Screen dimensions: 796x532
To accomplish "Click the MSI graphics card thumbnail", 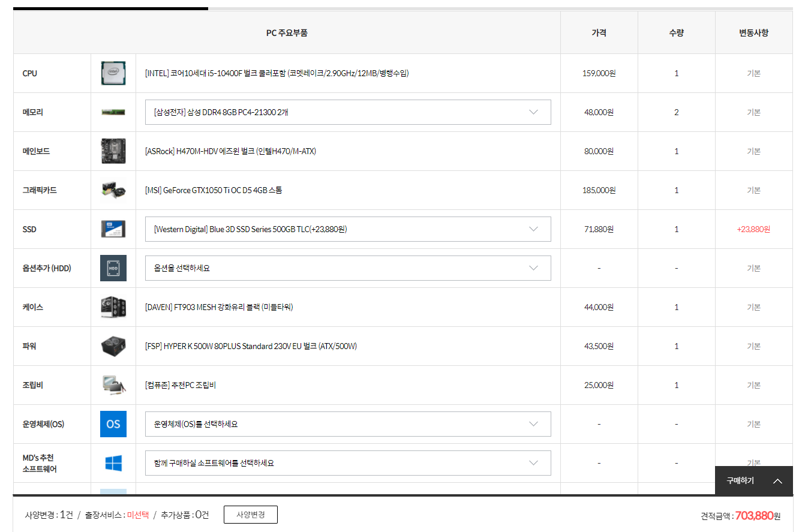I will [x=113, y=190].
